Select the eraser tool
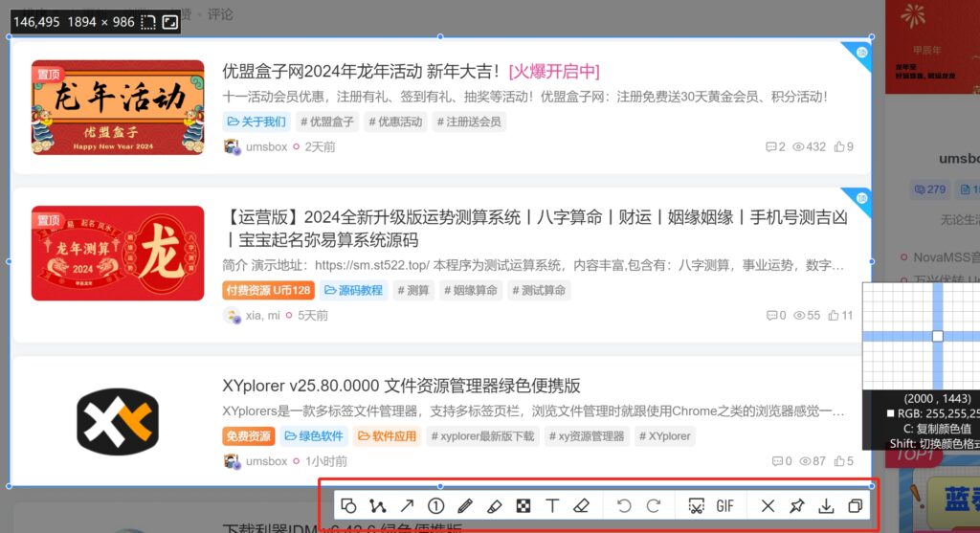Viewport: 980px width, 533px height. click(x=581, y=505)
